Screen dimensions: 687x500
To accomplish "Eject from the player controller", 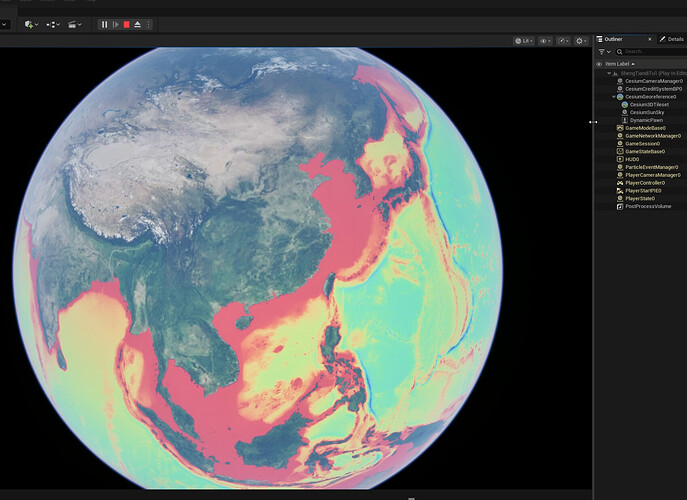I will pos(138,25).
